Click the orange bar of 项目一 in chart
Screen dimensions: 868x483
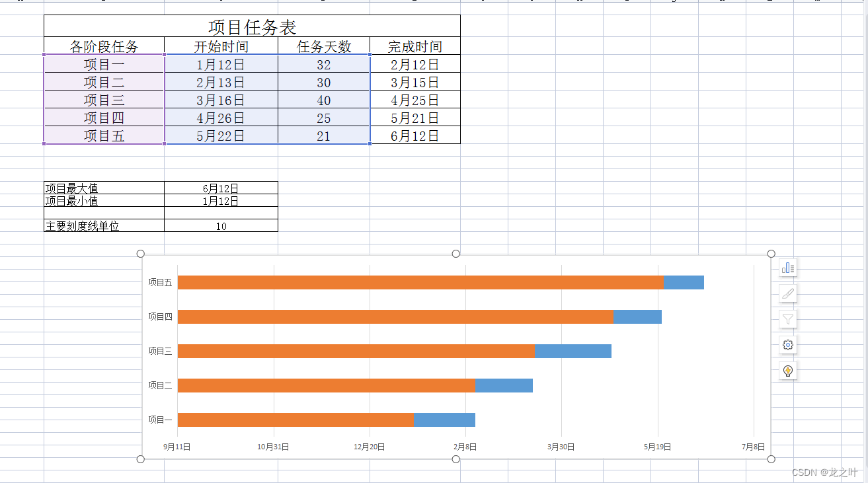click(296, 420)
